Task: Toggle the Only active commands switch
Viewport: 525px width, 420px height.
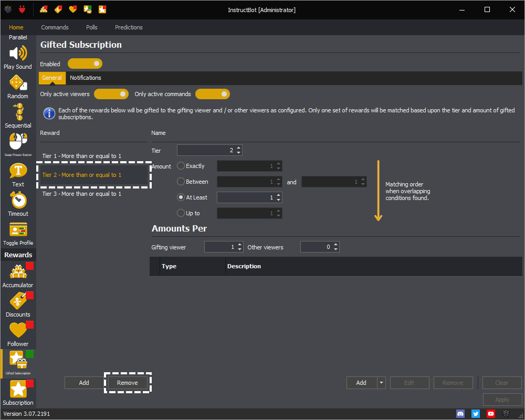Action: [x=213, y=94]
